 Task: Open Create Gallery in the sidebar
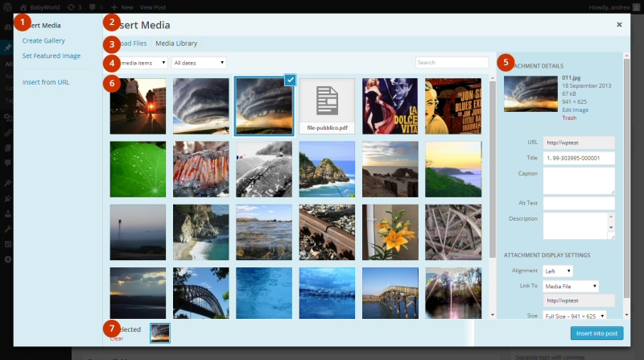(x=43, y=40)
